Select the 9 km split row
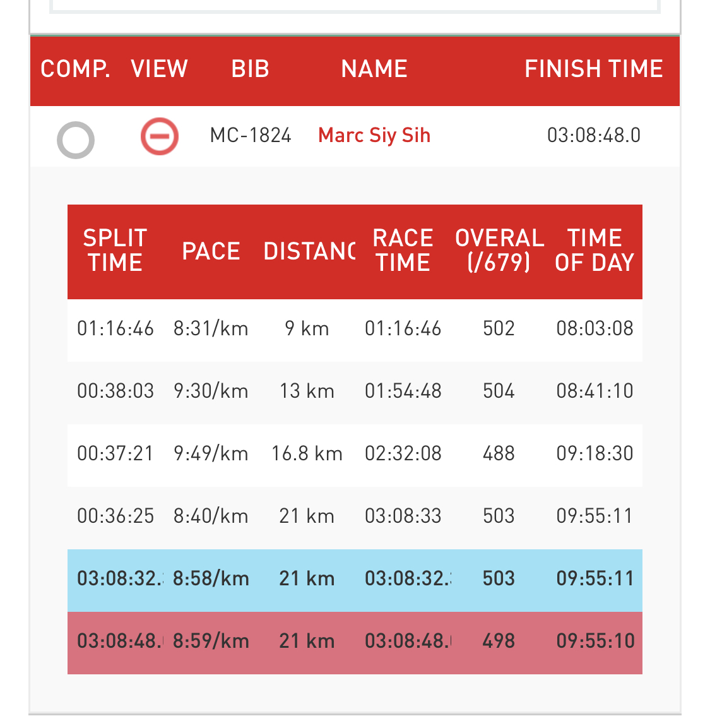Image resolution: width=710 pixels, height=728 pixels. [x=355, y=329]
